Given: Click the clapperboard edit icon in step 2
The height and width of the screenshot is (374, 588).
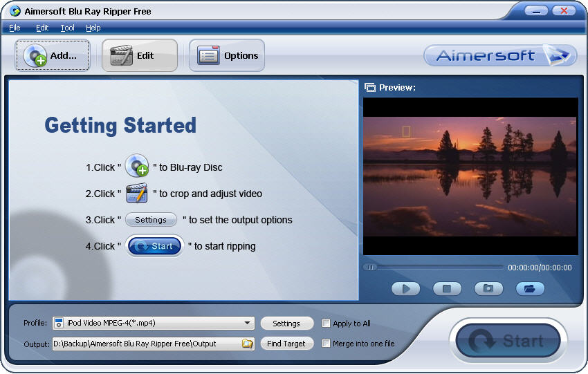Looking at the screenshot, I should (x=137, y=193).
